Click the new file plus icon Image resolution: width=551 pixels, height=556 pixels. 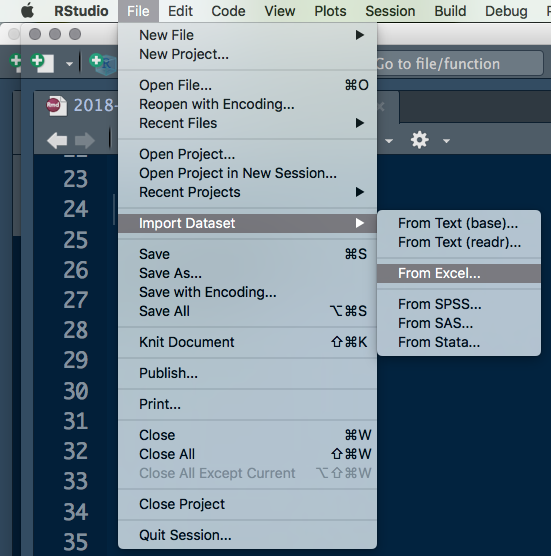click(42, 63)
